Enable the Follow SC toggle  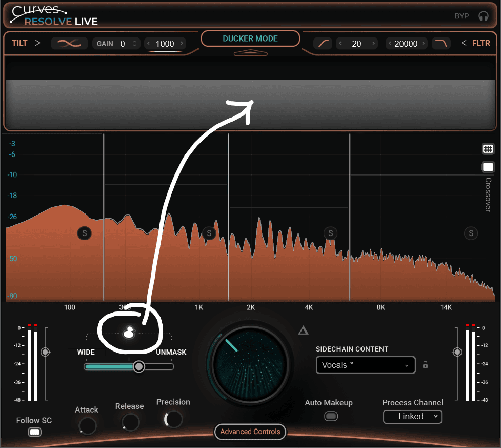point(34,432)
